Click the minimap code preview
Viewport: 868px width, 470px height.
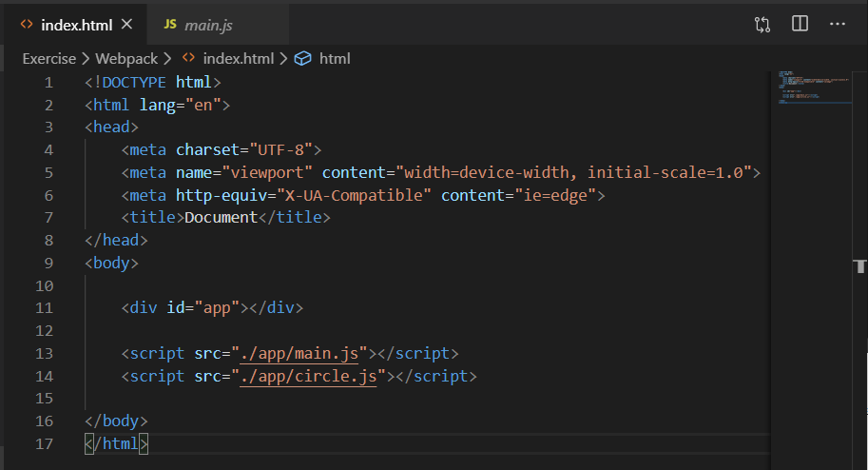[x=808, y=86]
